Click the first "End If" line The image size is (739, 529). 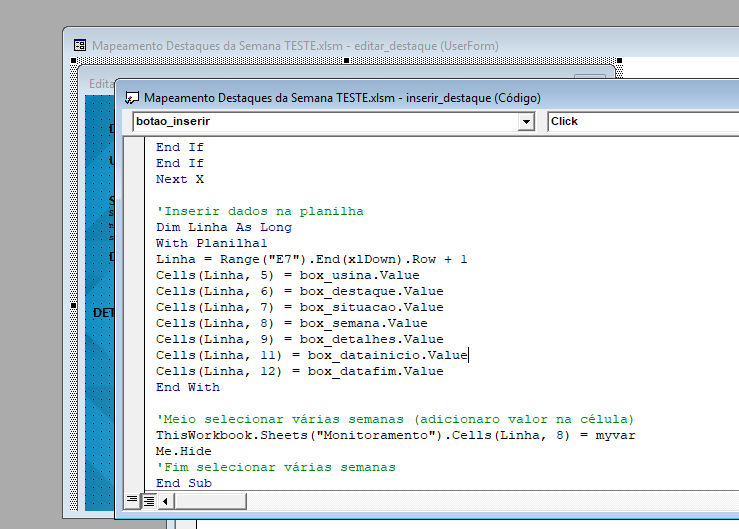pos(180,147)
